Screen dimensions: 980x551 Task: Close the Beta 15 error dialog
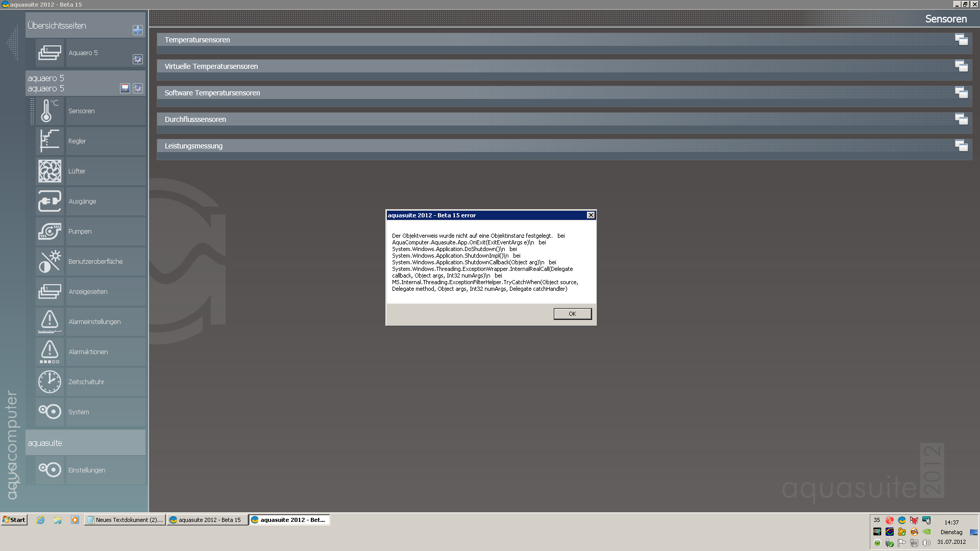tap(591, 215)
